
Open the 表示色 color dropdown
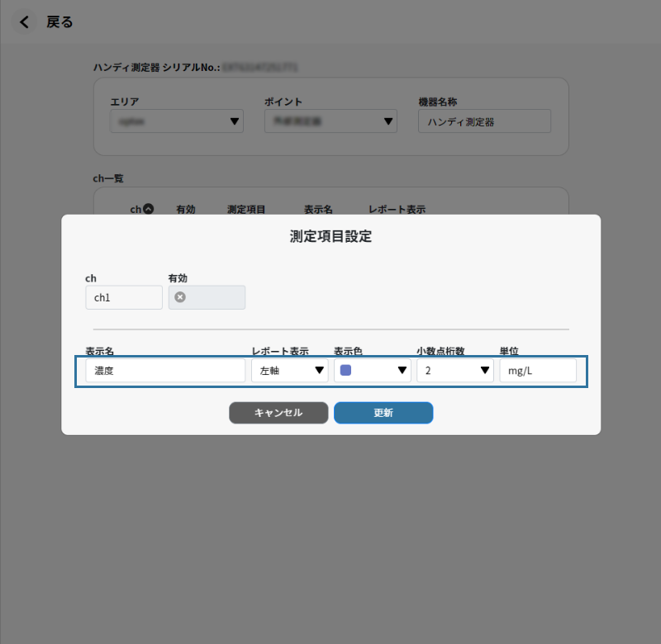(373, 371)
